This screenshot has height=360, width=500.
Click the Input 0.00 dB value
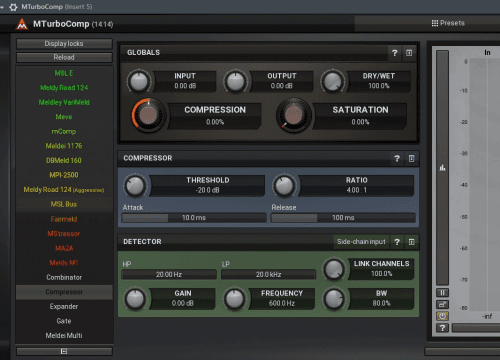pos(185,86)
